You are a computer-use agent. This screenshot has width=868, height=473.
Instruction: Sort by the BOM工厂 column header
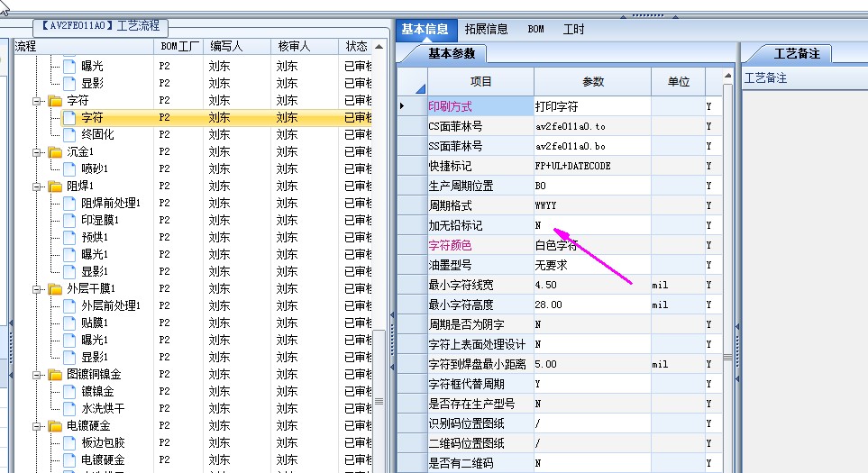pyautogui.click(x=178, y=47)
